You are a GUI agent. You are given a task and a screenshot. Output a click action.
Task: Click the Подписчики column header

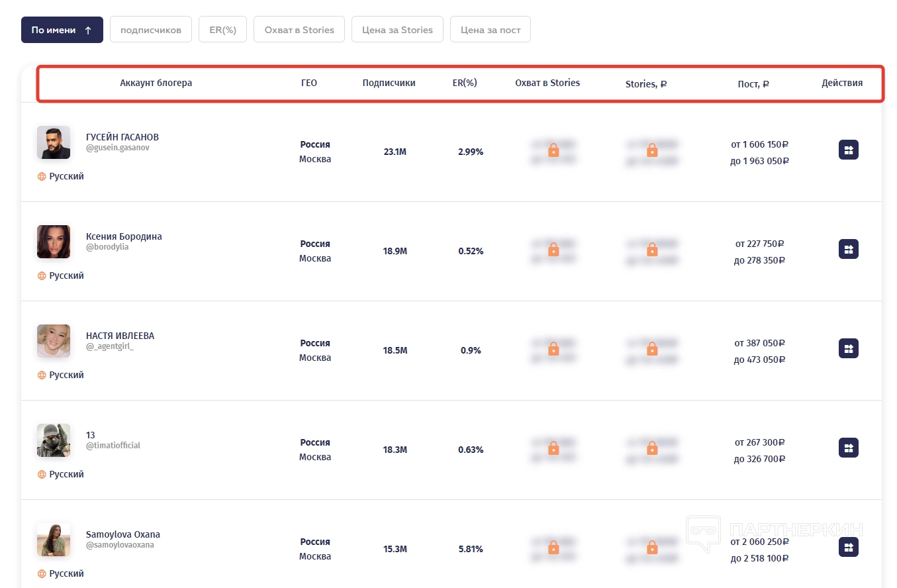[389, 83]
